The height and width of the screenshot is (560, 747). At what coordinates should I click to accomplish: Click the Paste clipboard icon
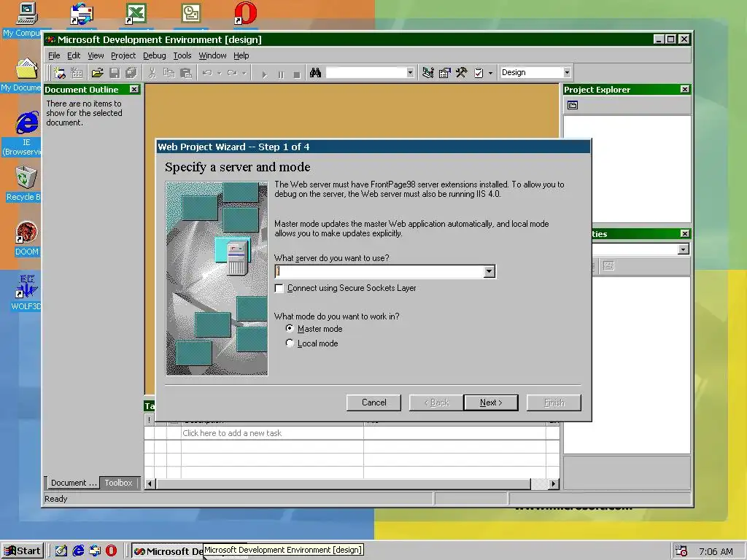pos(186,73)
